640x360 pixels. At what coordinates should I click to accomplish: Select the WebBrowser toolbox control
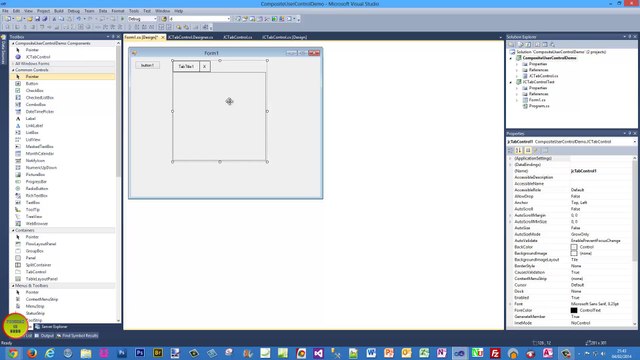(x=37, y=224)
